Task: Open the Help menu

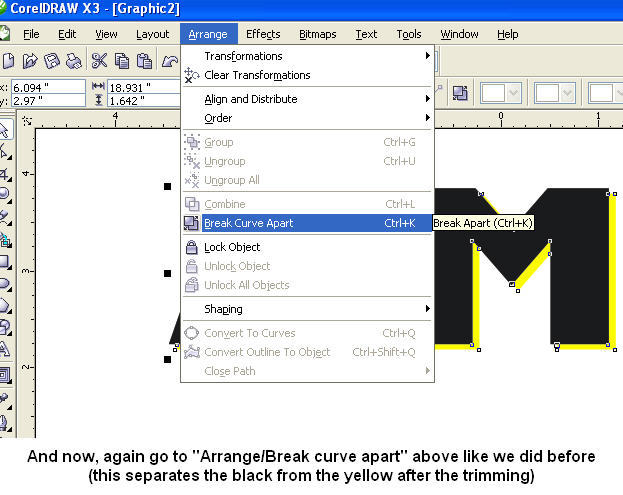Action: coord(507,34)
